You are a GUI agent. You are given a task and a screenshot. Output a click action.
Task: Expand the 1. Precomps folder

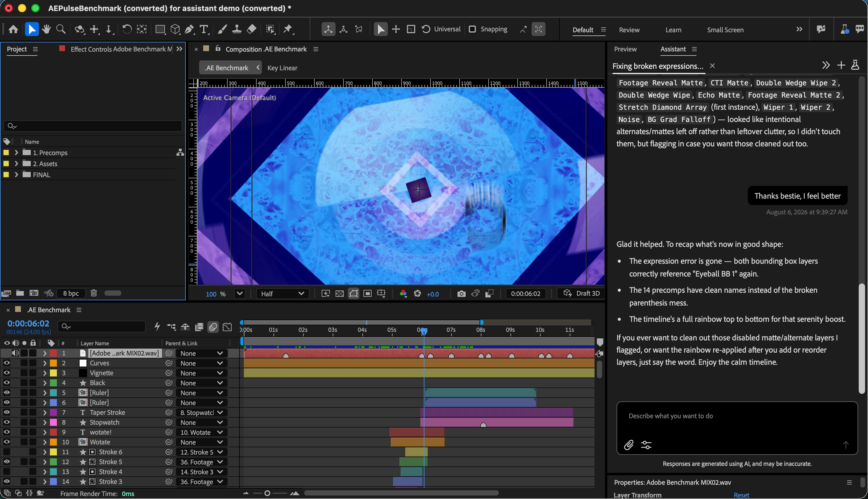point(16,152)
